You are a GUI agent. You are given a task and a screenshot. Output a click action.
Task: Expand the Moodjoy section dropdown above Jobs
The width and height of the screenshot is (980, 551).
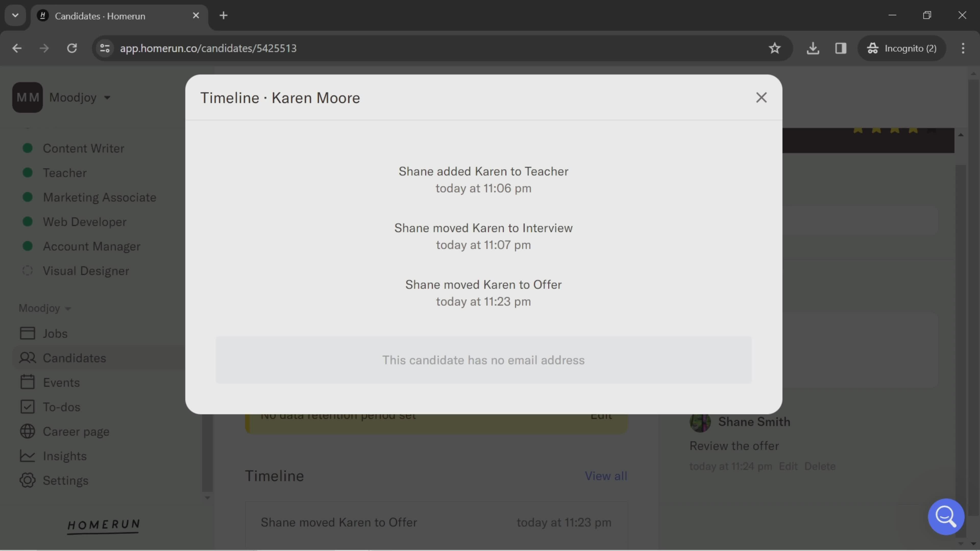coord(45,308)
